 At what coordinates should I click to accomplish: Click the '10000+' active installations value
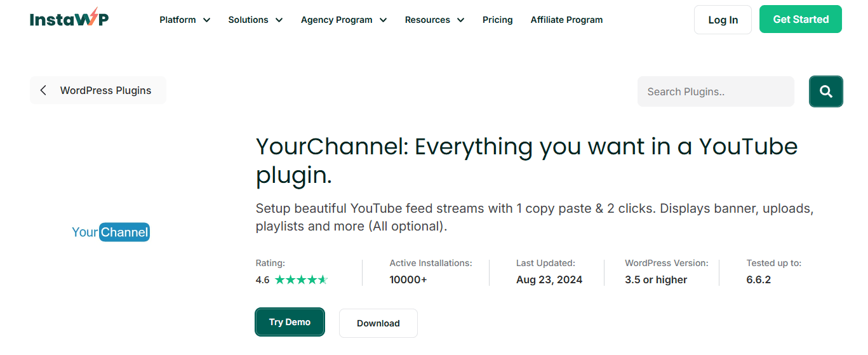click(408, 279)
